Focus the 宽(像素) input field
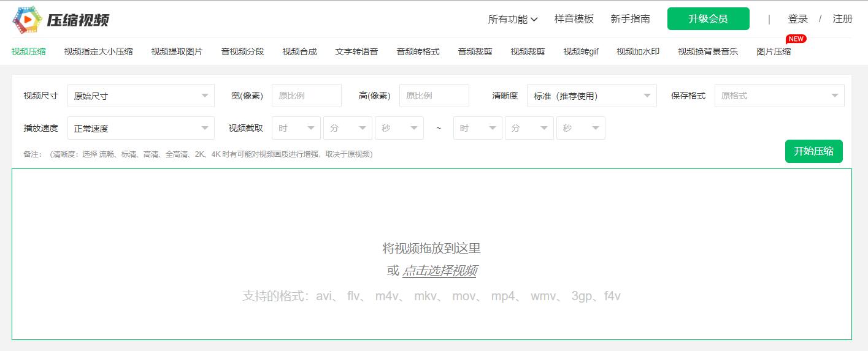The width and height of the screenshot is (868, 351). (x=307, y=96)
